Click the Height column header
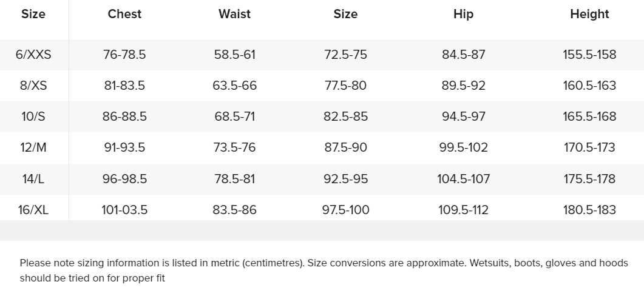Screen dimensions: 644x290 pos(589,14)
